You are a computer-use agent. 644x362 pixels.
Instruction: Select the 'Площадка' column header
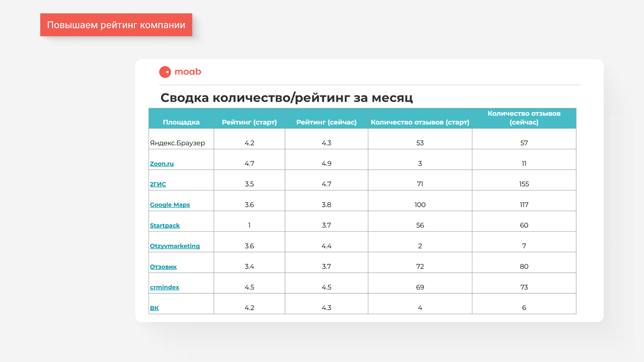coord(181,122)
